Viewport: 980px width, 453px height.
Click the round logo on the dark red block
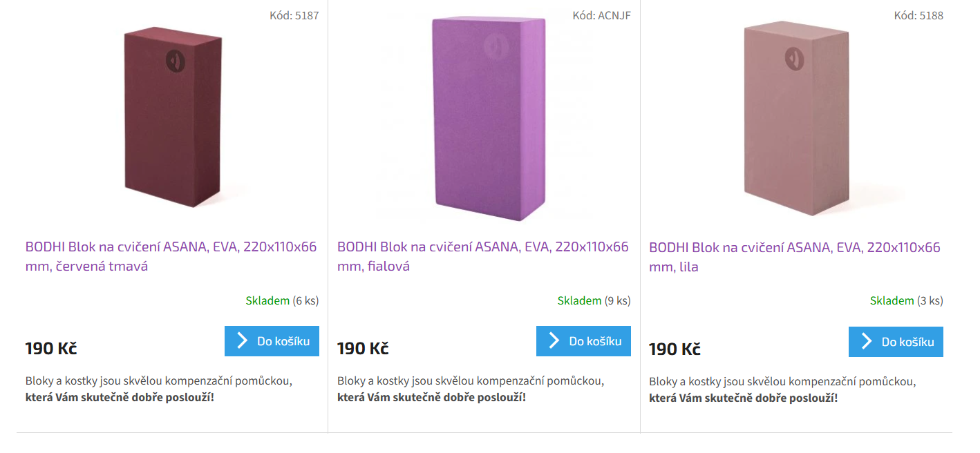pyautogui.click(x=176, y=61)
